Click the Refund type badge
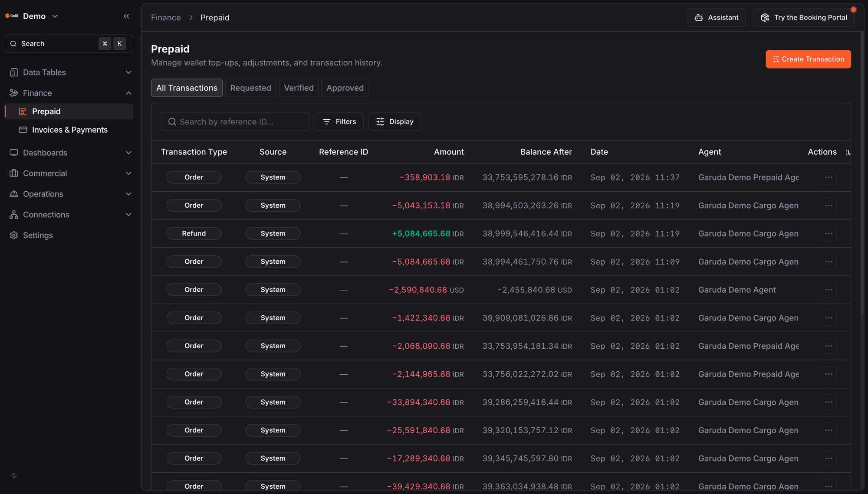This screenshot has width=868, height=494. tap(194, 233)
